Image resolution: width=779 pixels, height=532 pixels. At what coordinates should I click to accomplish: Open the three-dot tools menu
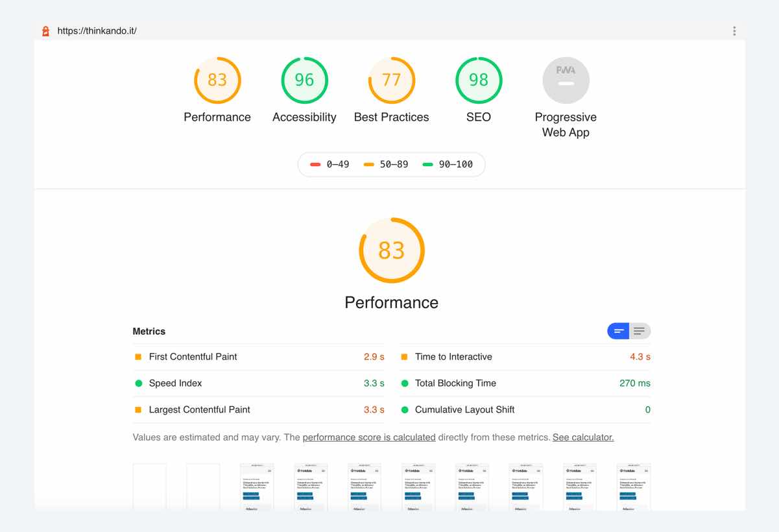tap(734, 31)
